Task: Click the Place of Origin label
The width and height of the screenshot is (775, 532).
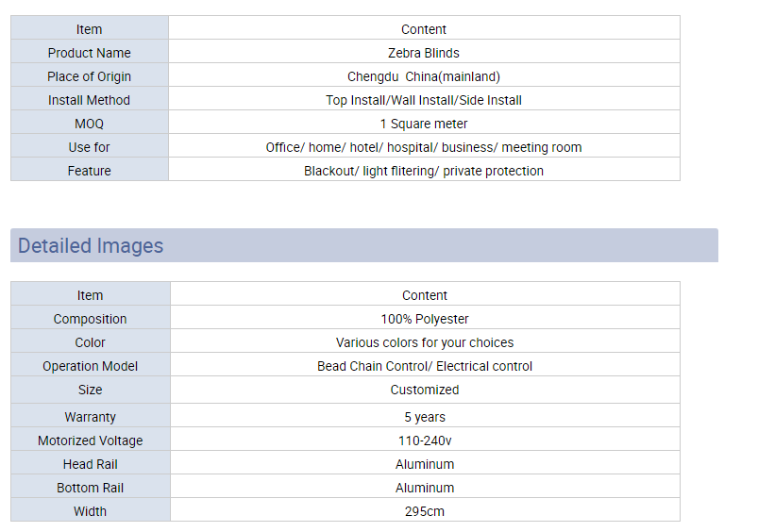Action: (x=90, y=76)
